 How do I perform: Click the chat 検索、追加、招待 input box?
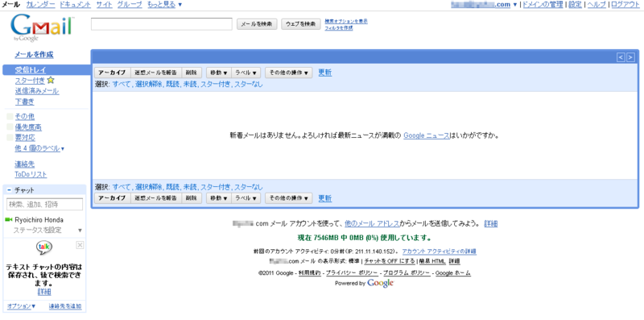pyautogui.click(x=45, y=204)
